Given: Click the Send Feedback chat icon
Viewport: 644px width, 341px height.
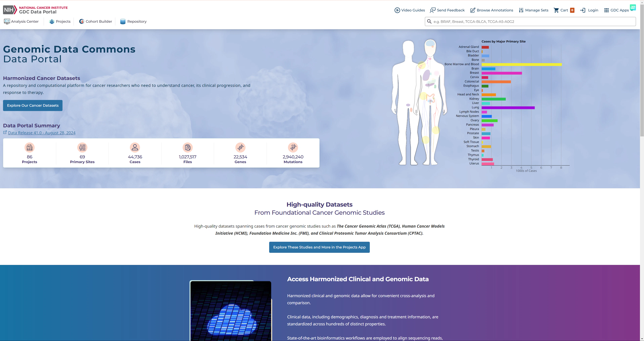Looking at the screenshot, I should 433,10.
